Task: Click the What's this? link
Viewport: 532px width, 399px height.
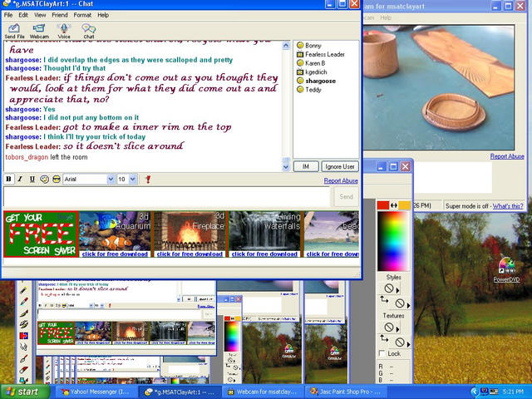Action: click(508, 206)
